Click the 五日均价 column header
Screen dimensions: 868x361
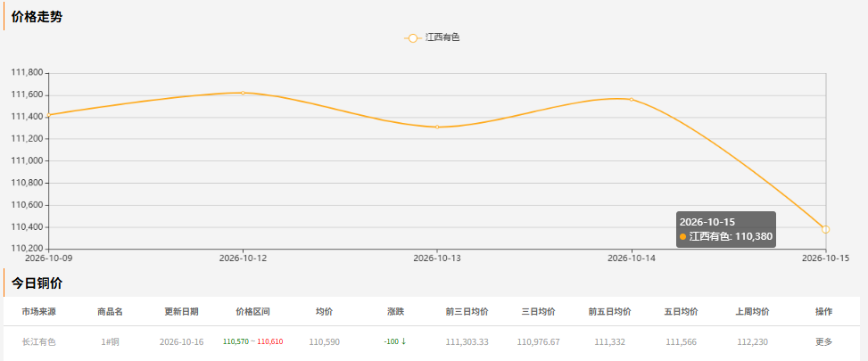(682, 312)
